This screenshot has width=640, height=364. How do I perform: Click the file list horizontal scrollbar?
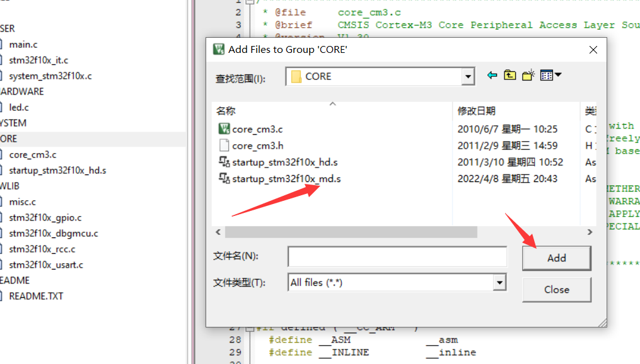click(351, 232)
